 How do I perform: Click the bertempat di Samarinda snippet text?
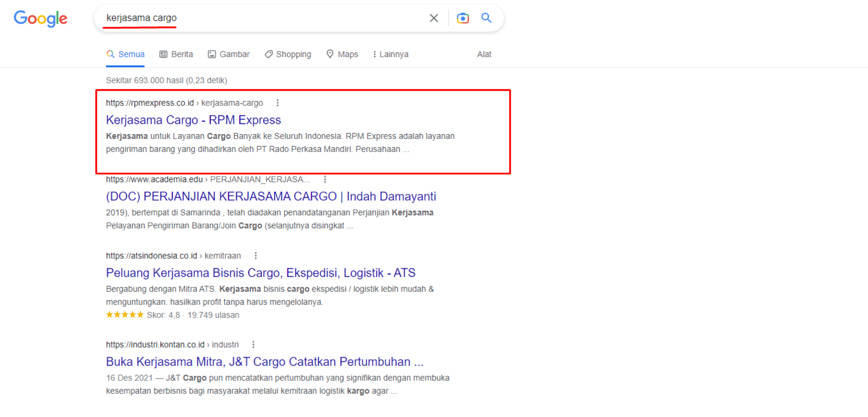click(269, 219)
